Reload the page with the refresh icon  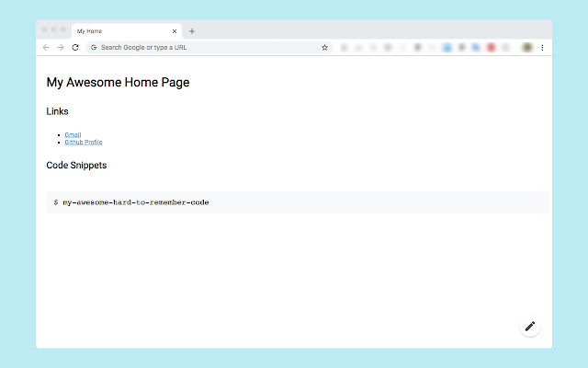click(75, 47)
